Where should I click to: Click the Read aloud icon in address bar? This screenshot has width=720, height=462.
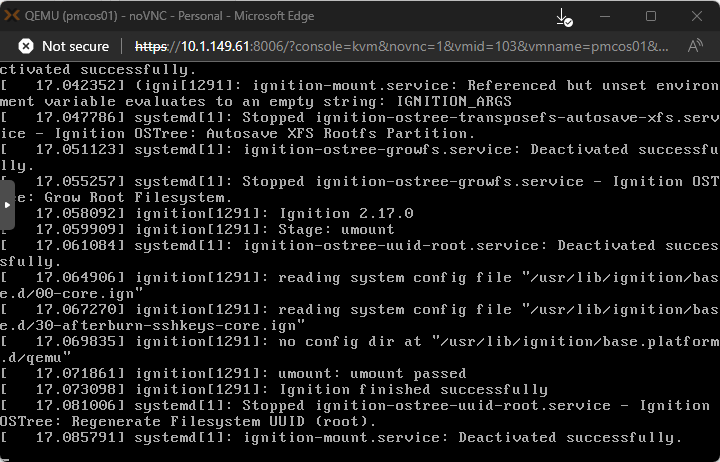695,47
